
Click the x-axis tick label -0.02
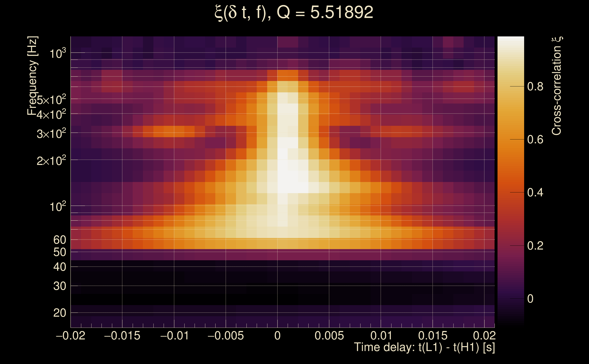point(71,336)
